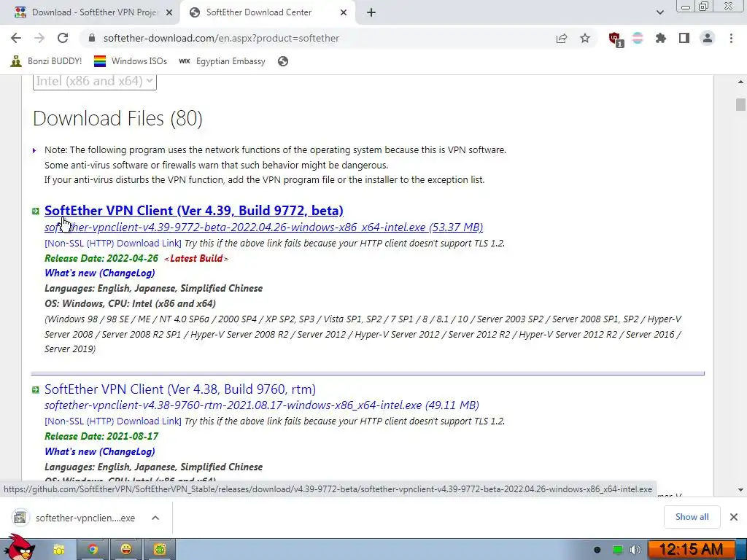
Task: Expand the download item options chevron
Action: point(155,518)
